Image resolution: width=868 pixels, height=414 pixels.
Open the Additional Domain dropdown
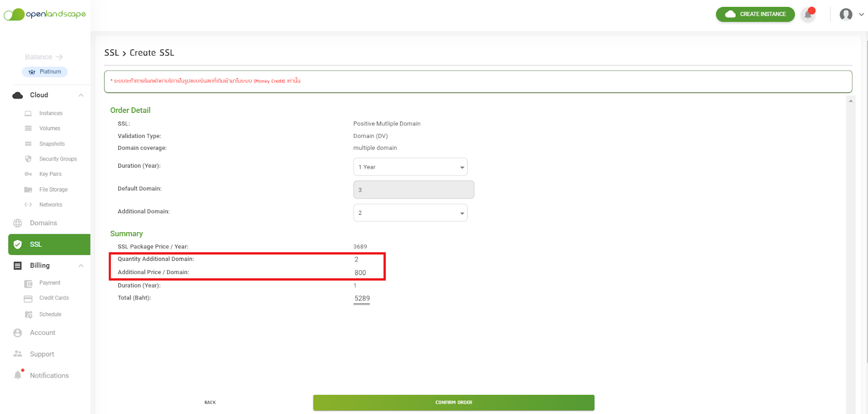[410, 213]
